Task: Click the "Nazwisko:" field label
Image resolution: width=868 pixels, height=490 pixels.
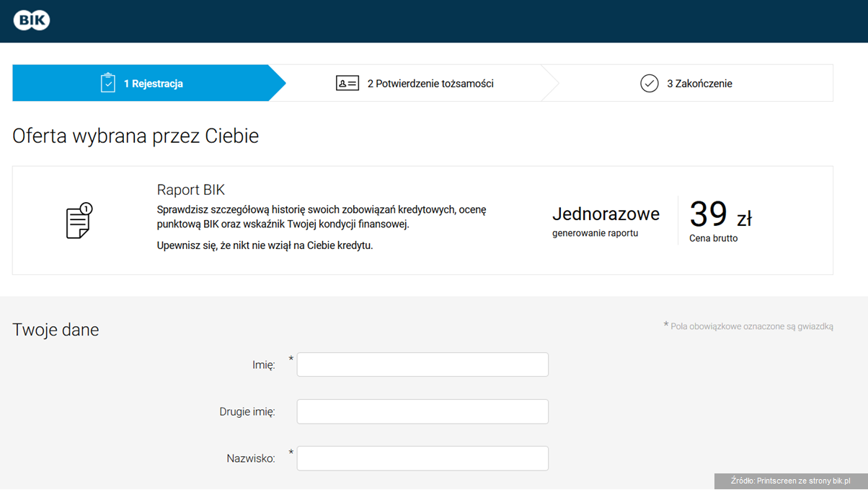Action: coord(251,459)
